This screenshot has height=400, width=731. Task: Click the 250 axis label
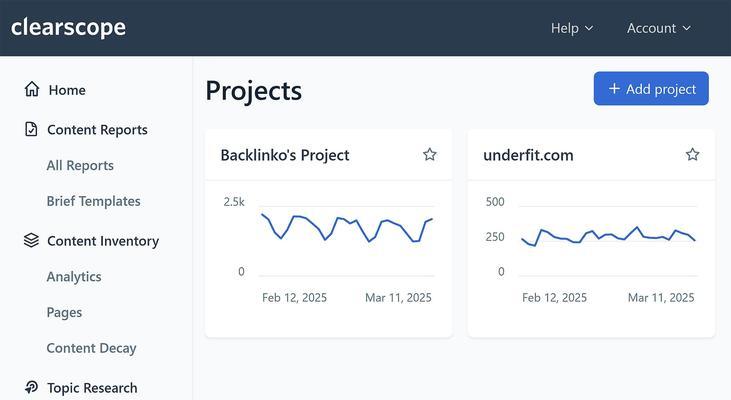pos(495,237)
